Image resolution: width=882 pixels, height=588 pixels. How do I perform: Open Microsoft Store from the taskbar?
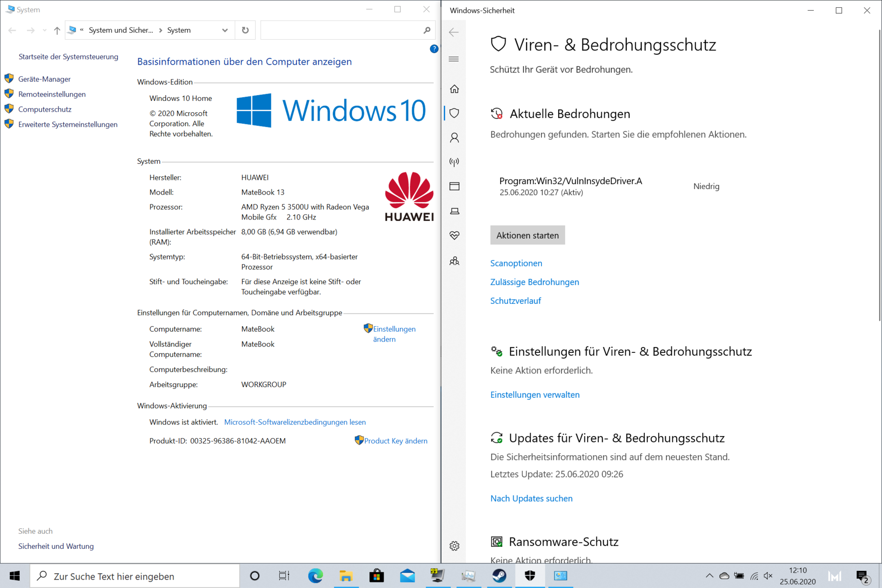tap(377, 576)
